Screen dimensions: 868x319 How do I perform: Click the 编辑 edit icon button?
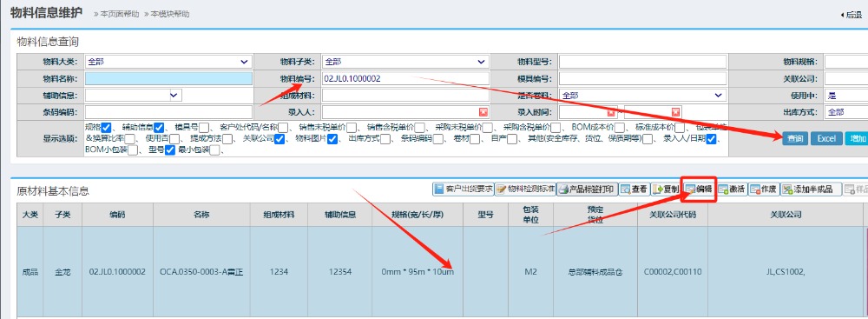tap(699, 189)
